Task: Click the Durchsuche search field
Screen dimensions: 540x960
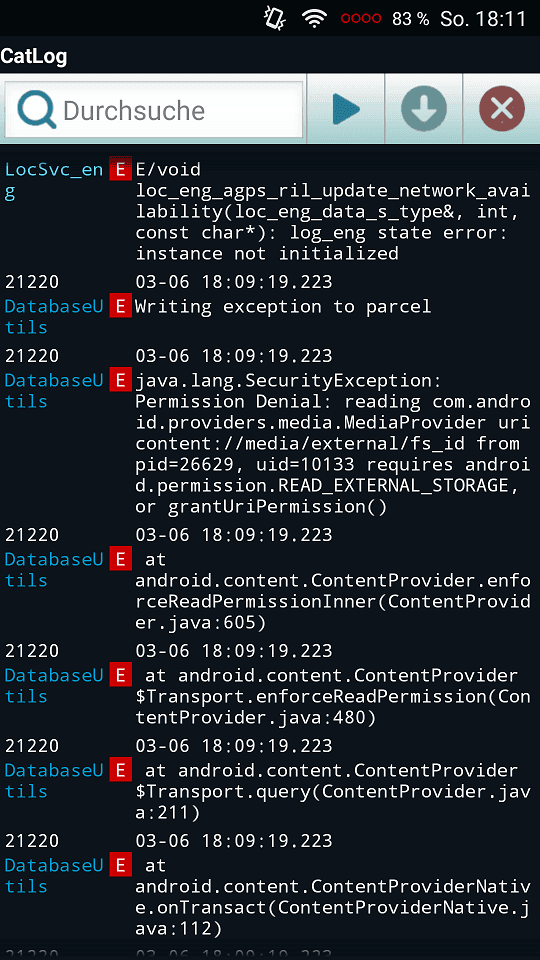Action: [154, 110]
